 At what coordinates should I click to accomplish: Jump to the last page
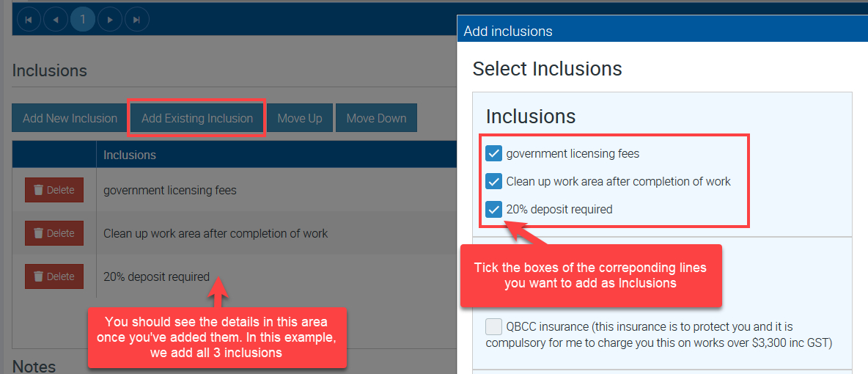click(137, 20)
